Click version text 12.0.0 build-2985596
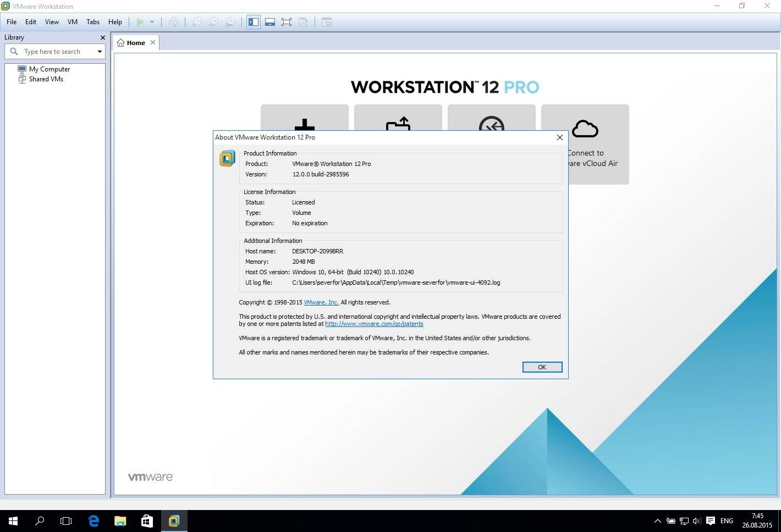The height and width of the screenshot is (532, 781). [320, 174]
